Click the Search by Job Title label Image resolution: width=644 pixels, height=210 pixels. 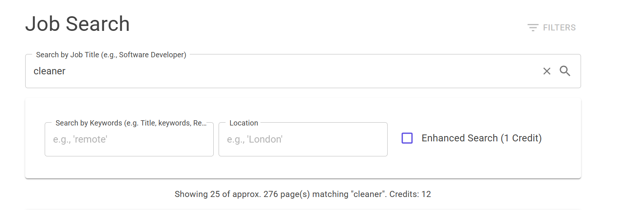[x=111, y=55]
